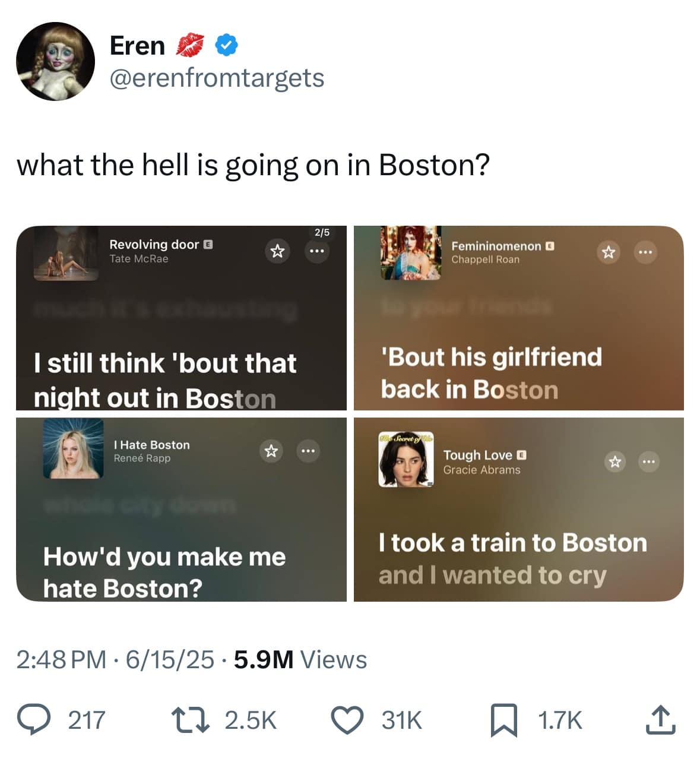
Task: Click the 5.9M Views count
Action: (x=300, y=659)
